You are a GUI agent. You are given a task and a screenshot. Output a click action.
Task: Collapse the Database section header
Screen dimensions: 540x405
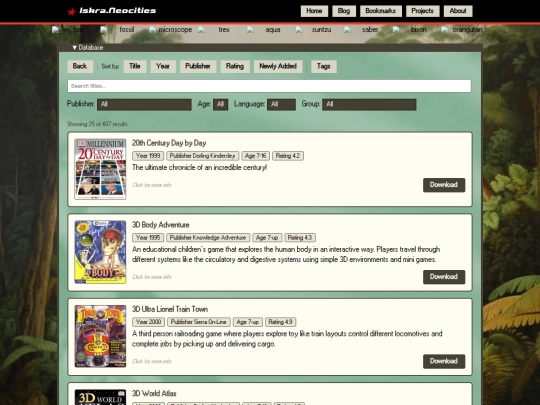coord(270,48)
